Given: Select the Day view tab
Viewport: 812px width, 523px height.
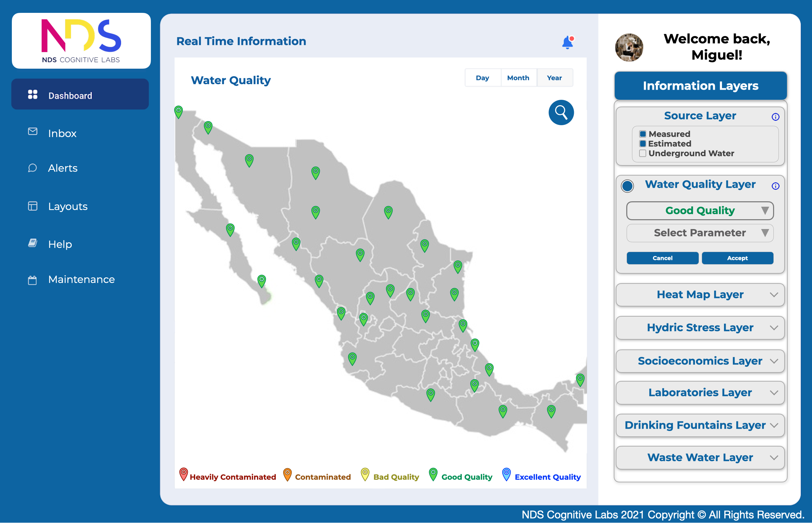Looking at the screenshot, I should tap(482, 77).
